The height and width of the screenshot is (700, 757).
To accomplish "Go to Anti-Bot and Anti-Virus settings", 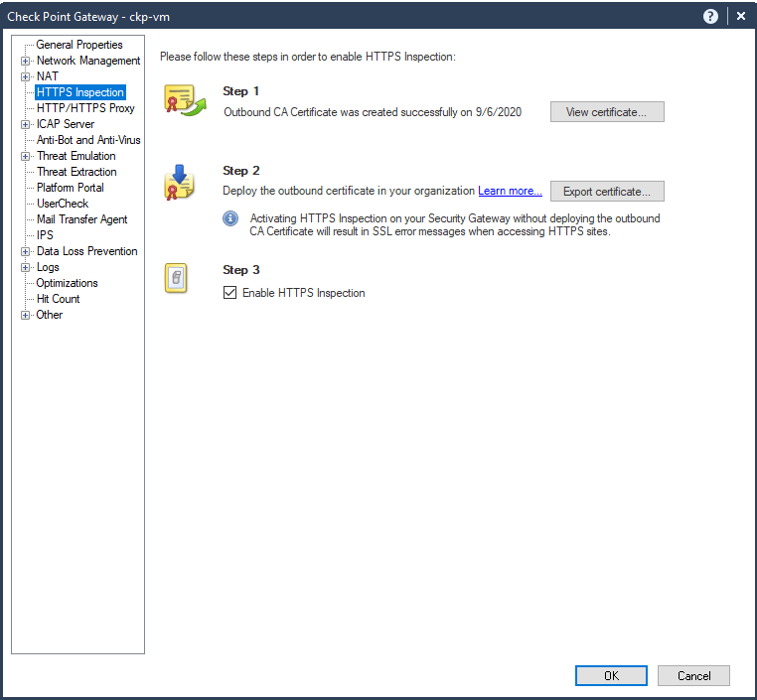I will pyautogui.click(x=88, y=140).
